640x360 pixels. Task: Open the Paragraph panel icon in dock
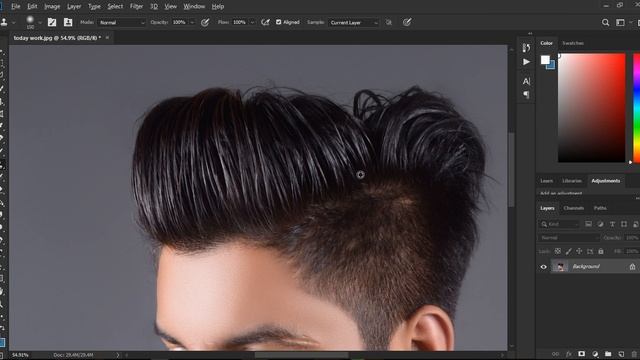526,95
